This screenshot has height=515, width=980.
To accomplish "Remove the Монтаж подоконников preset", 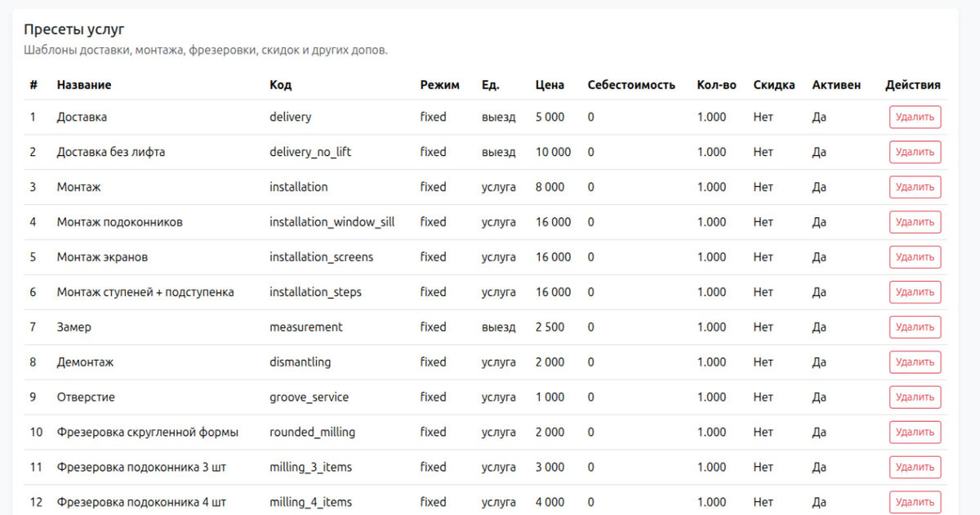I will (915, 222).
